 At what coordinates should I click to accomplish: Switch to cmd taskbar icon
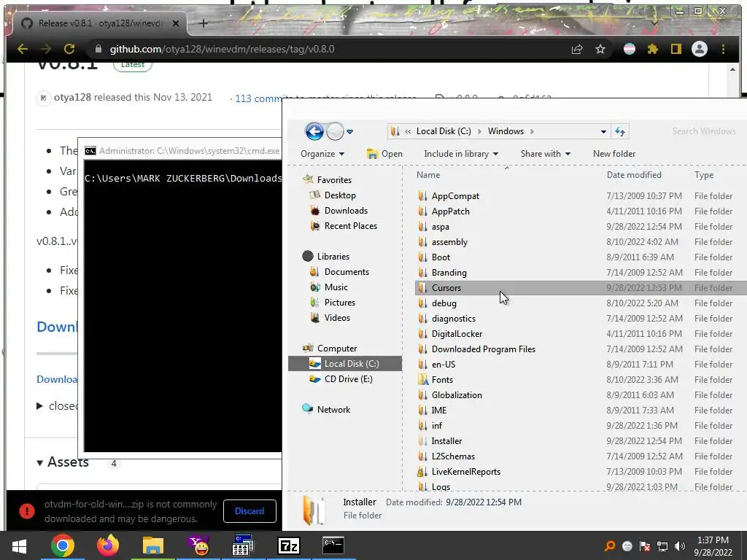pos(333,545)
